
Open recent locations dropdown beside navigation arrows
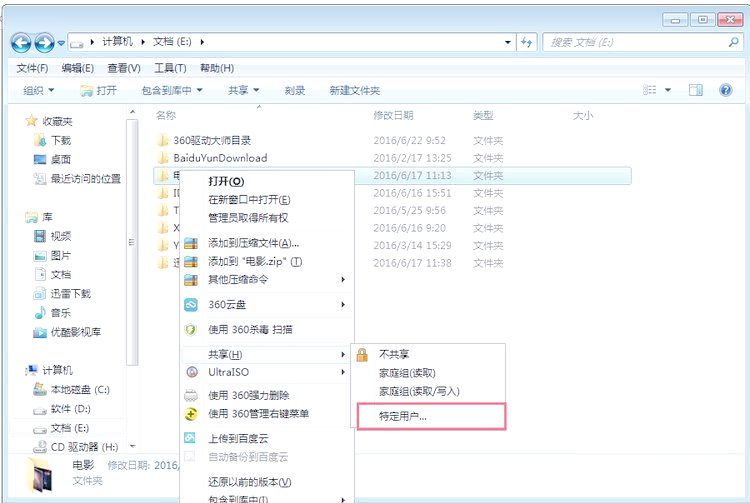pyautogui.click(x=61, y=43)
